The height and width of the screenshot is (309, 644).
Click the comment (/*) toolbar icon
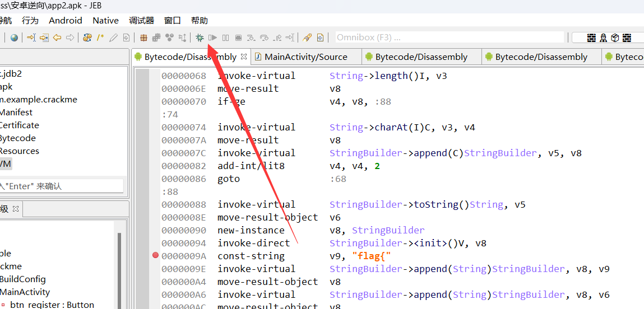click(100, 38)
